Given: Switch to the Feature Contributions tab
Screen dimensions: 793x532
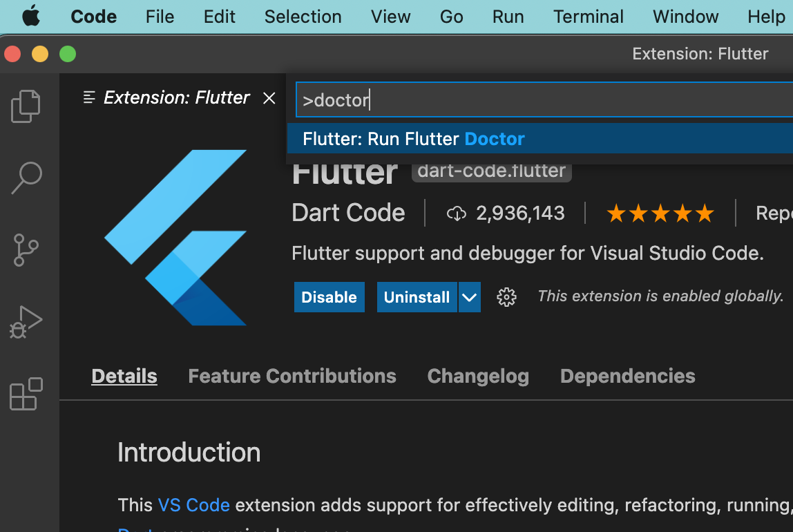Looking at the screenshot, I should 292,376.
